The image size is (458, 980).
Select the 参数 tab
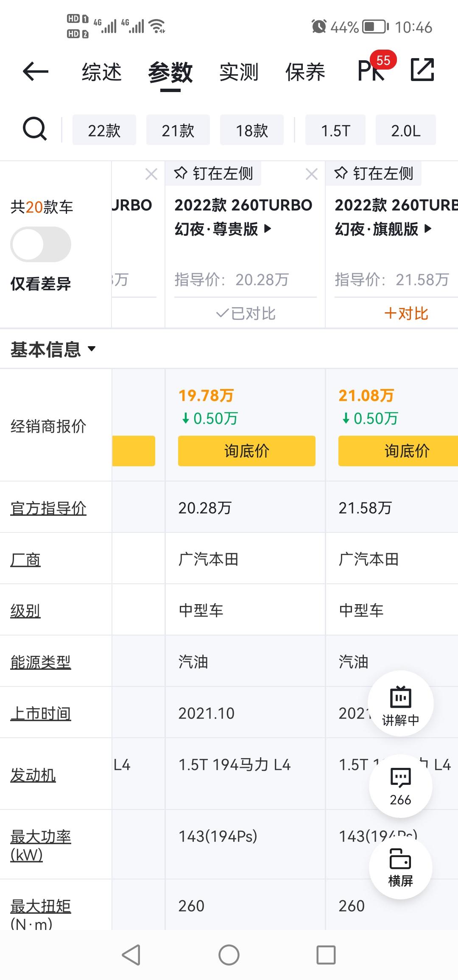pos(170,73)
